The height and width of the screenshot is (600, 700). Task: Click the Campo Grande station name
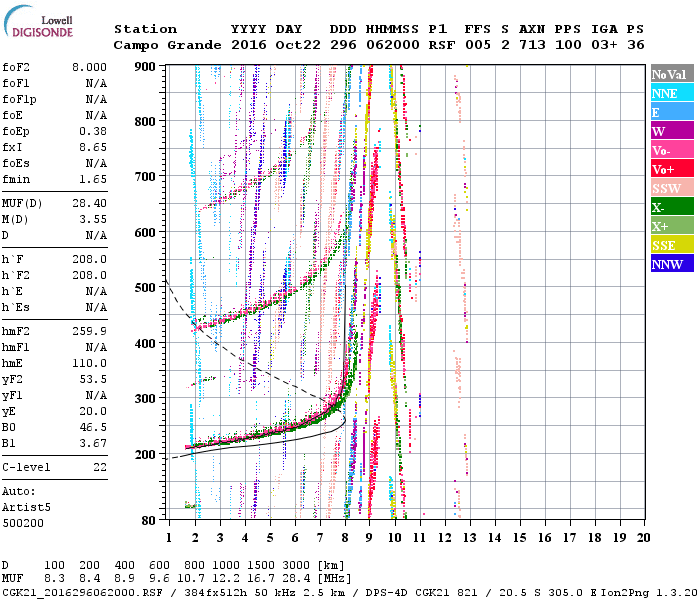point(167,45)
